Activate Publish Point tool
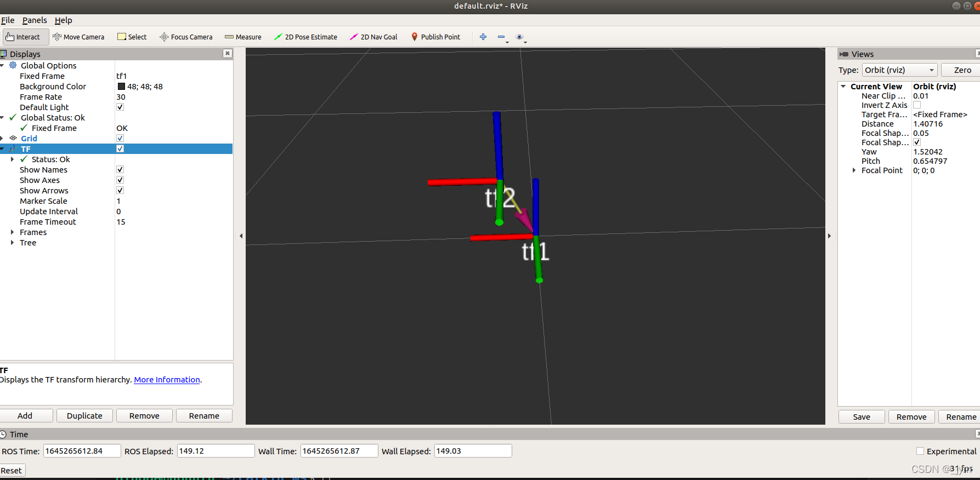Viewport: 980px width, 480px height. [435, 37]
